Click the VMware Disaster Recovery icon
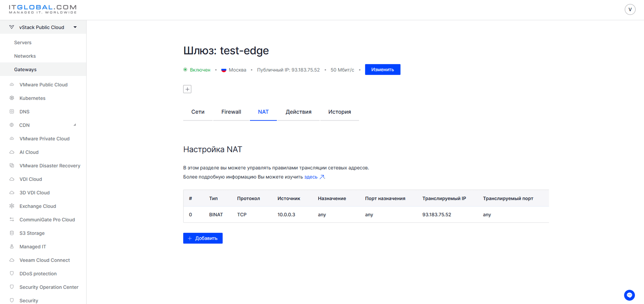The image size is (644, 304). [12, 166]
